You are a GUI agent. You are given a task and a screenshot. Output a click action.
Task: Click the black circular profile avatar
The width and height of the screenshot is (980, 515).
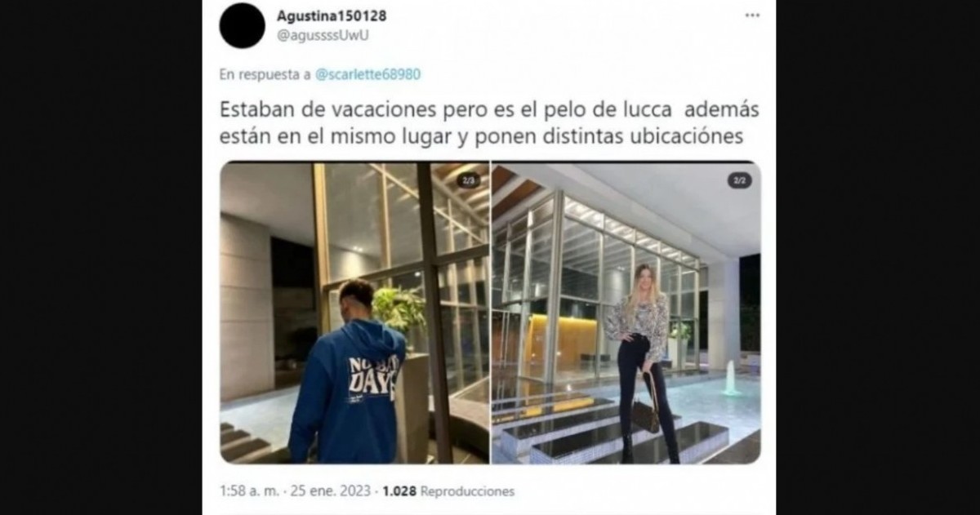(242, 24)
